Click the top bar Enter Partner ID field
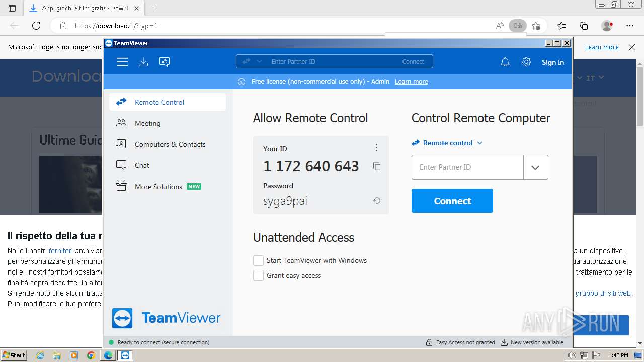 click(332, 62)
